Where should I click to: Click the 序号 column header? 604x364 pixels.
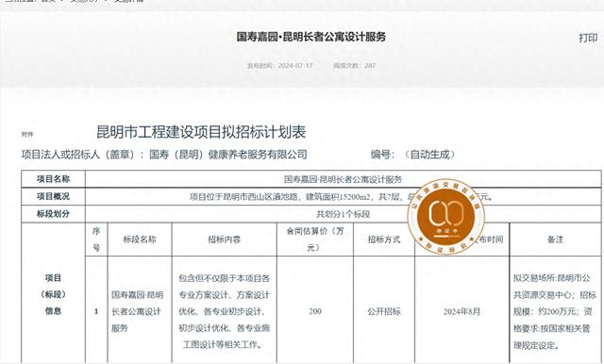[96, 240]
